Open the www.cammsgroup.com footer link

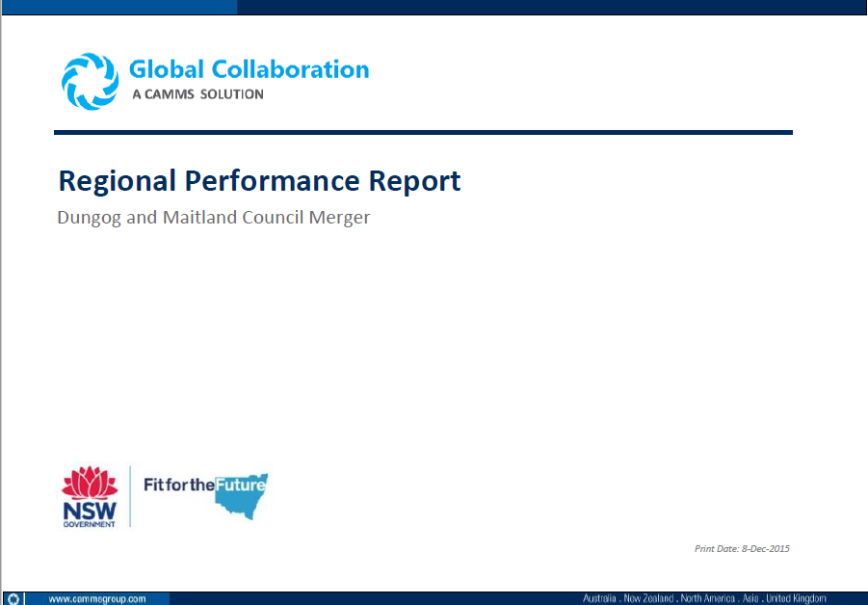coord(97,599)
